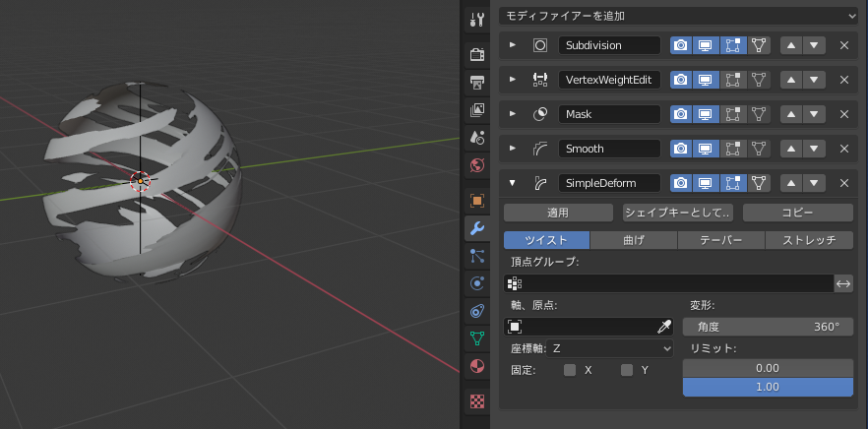The width and height of the screenshot is (868, 429).
Task: Remove the Subdivision modifier
Action: pyautogui.click(x=844, y=45)
